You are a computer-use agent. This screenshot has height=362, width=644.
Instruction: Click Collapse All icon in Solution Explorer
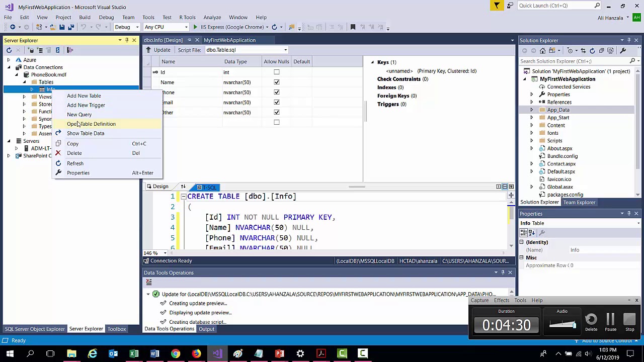[x=601, y=50]
